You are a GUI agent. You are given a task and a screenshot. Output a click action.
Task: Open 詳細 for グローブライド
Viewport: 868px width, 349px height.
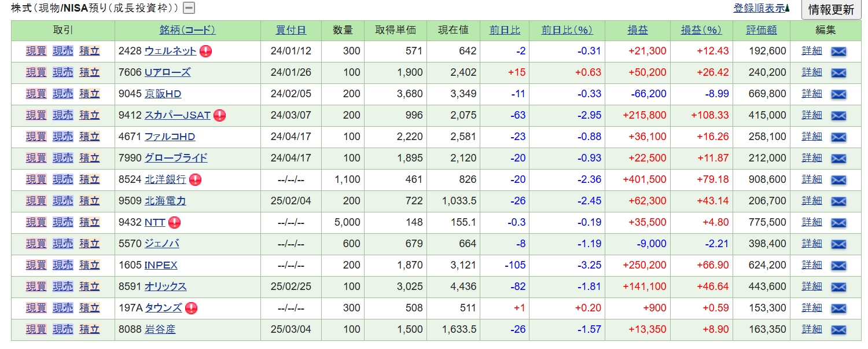pos(811,158)
